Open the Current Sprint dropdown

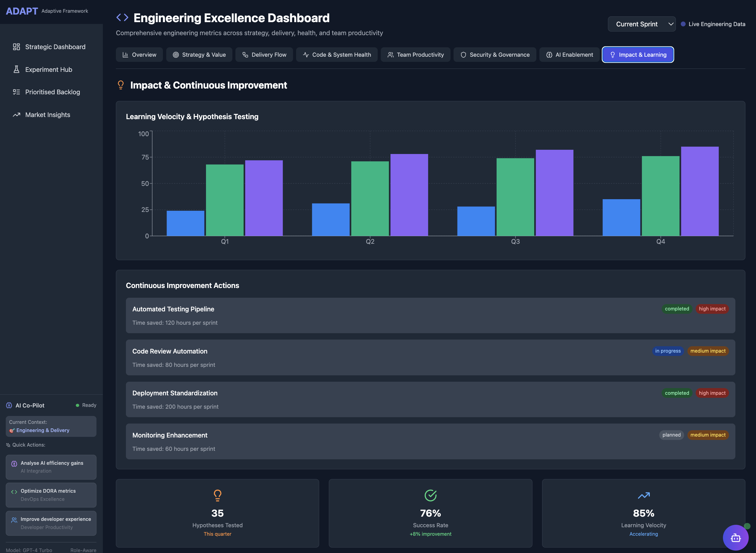[x=641, y=24]
